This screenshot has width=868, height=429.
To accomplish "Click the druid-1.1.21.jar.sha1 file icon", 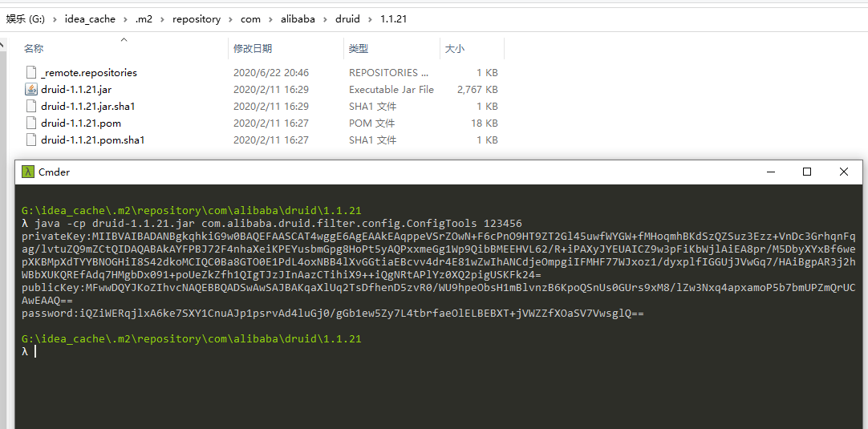I will pyautogui.click(x=31, y=107).
